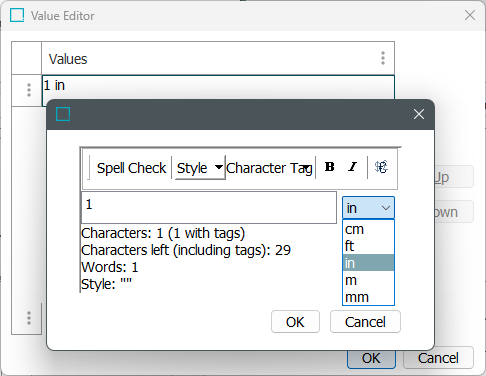Click Cancel in the inner dialog
This screenshot has width=486, height=376.
[365, 322]
